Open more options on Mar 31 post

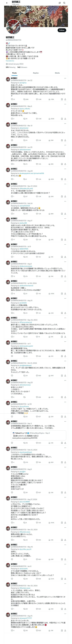65,123
